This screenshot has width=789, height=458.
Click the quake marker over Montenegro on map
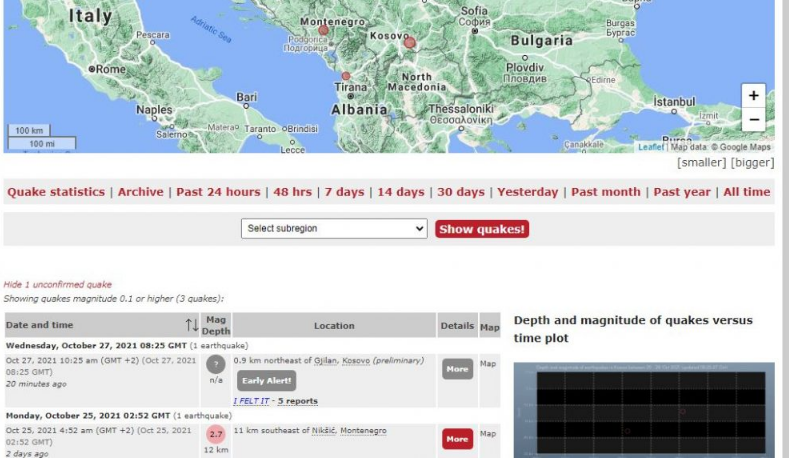323,30
